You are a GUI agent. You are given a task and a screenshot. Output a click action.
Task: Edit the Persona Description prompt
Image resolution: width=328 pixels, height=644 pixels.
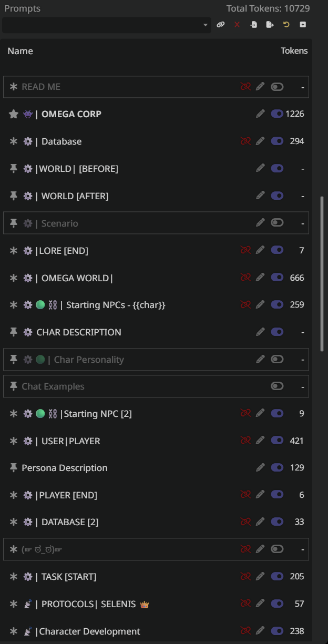point(260,467)
